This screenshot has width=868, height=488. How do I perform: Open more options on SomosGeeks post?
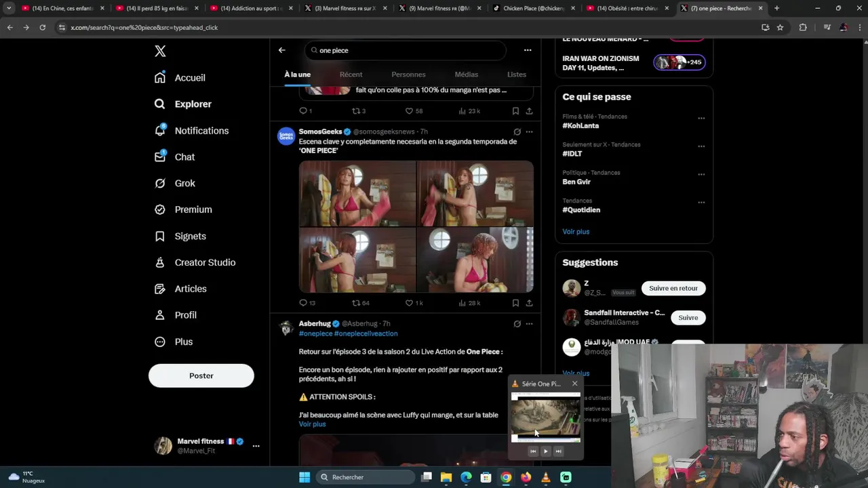(x=530, y=131)
